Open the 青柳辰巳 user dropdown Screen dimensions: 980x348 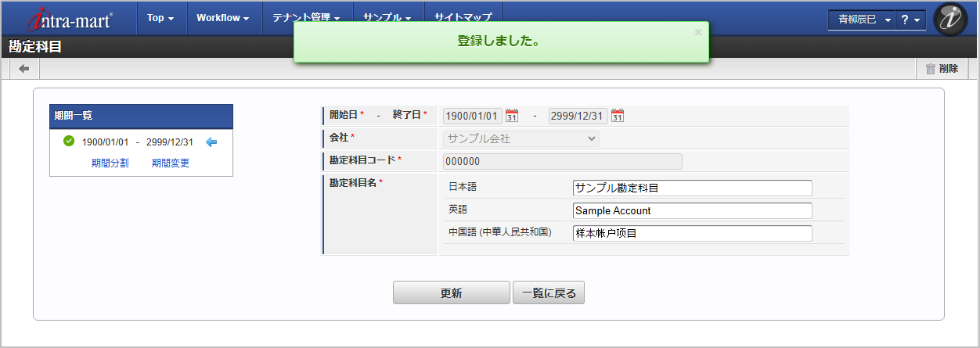point(861,20)
